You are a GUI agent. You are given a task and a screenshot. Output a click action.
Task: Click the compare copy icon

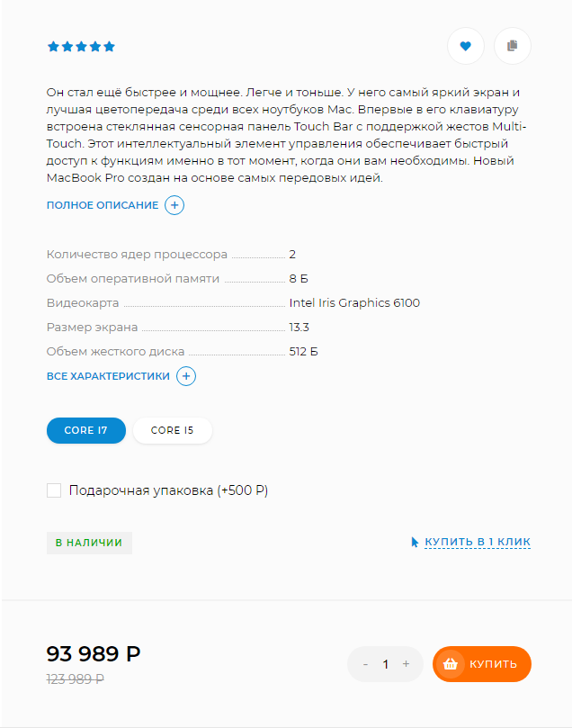[x=513, y=47]
